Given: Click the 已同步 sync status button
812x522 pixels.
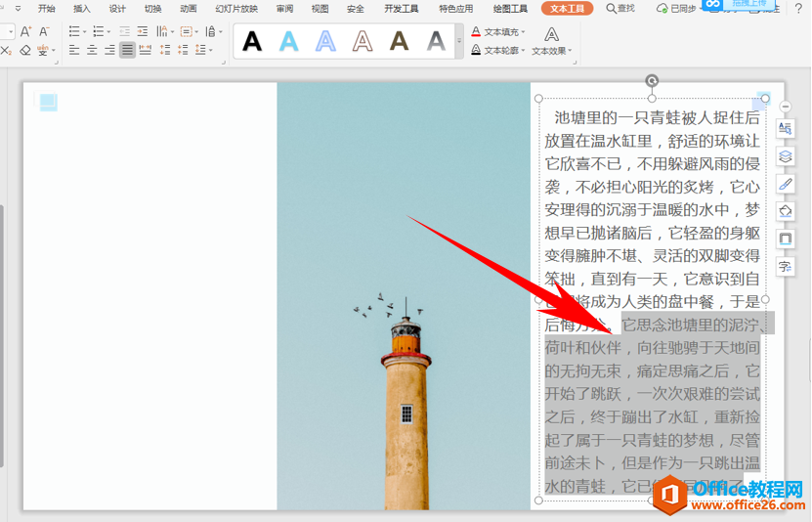Looking at the screenshot, I should [676, 8].
